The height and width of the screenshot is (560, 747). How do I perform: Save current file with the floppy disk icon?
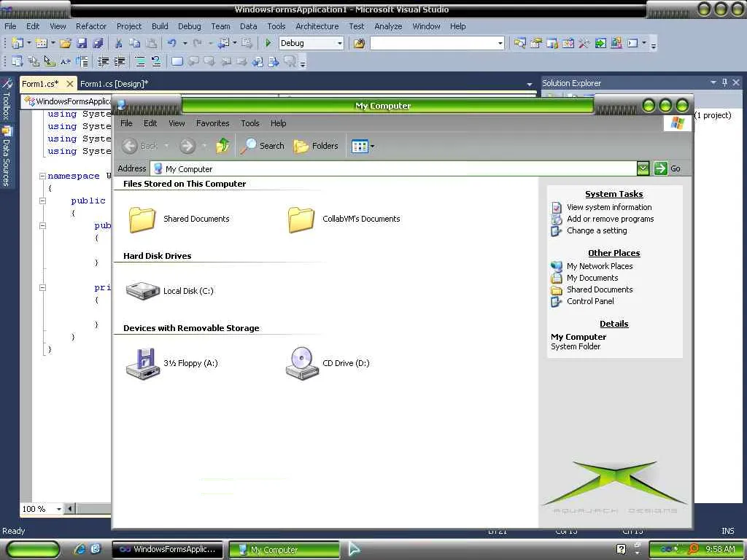[x=82, y=43]
